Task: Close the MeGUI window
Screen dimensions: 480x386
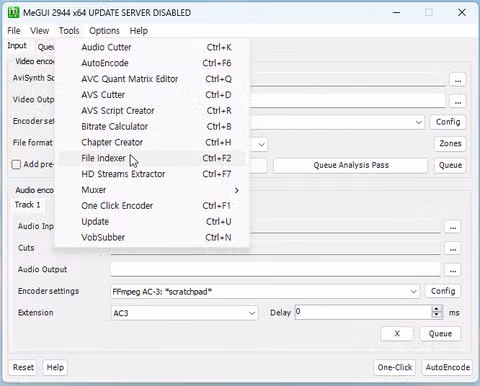Action: (x=462, y=13)
